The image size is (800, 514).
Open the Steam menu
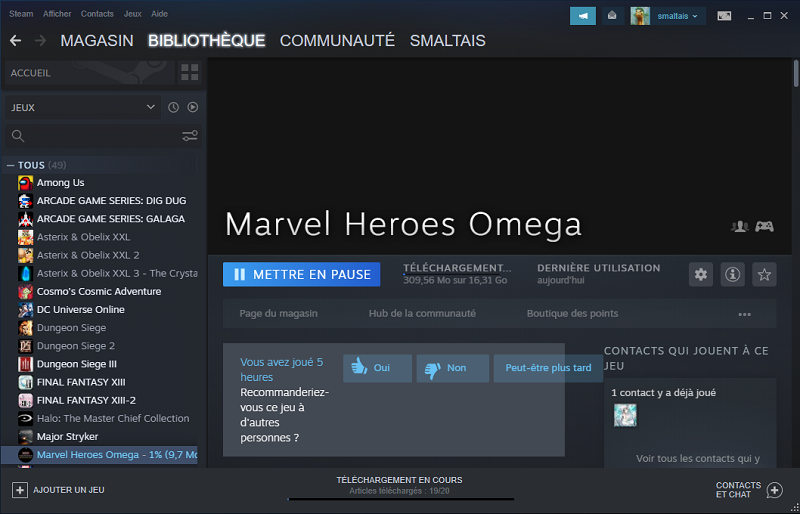(x=21, y=14)
